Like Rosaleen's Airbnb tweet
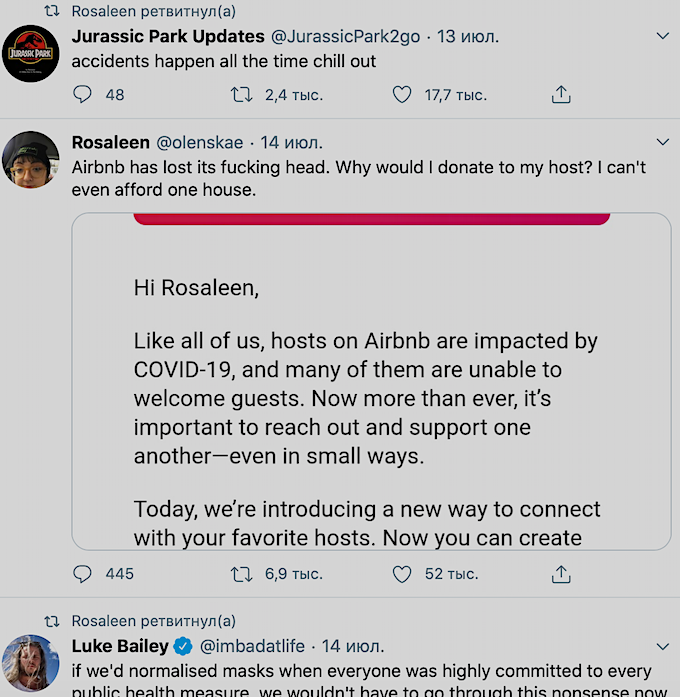This screenshot has height=697, width=680. coord(402,574)
